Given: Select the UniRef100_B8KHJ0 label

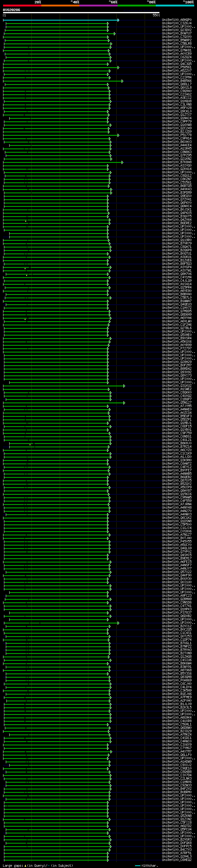Looking at the screenshot, I should [x=177, y=443].
